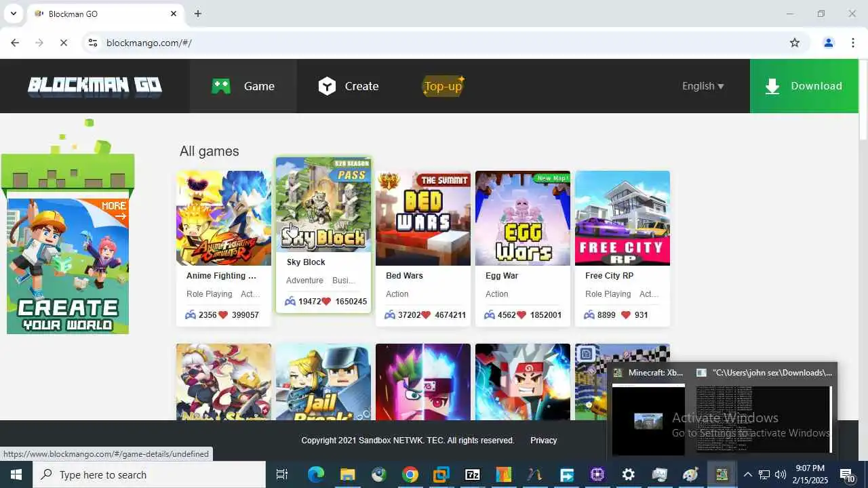Screen dimensions: 868x488
Task: Open the Settings gear on the taskbar
Action: pos(629,474)
